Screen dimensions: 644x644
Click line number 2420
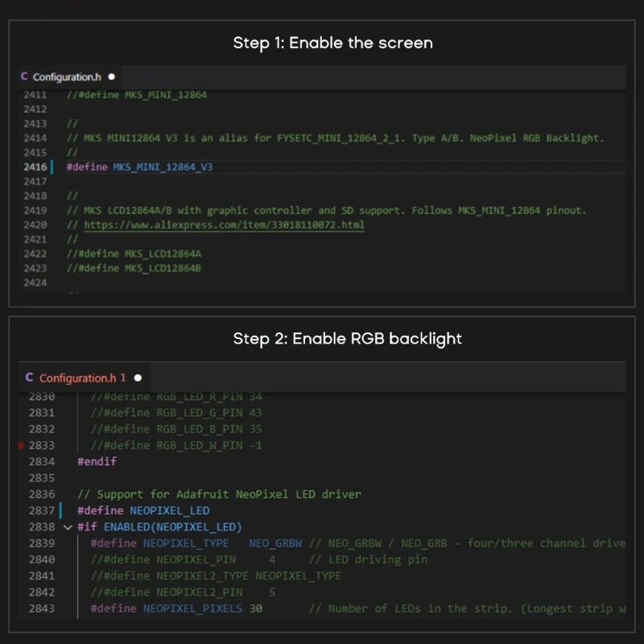[35, 225]
